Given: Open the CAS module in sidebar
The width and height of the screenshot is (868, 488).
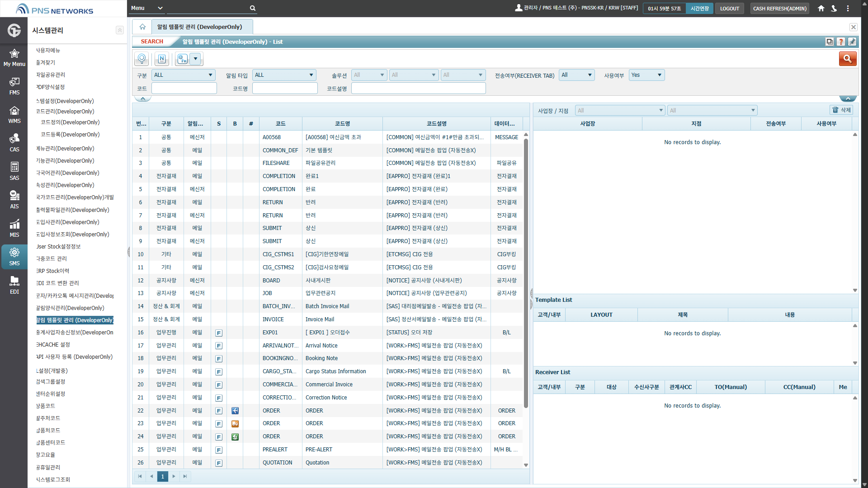Looking at the screenshot, I should click(14, 143).
